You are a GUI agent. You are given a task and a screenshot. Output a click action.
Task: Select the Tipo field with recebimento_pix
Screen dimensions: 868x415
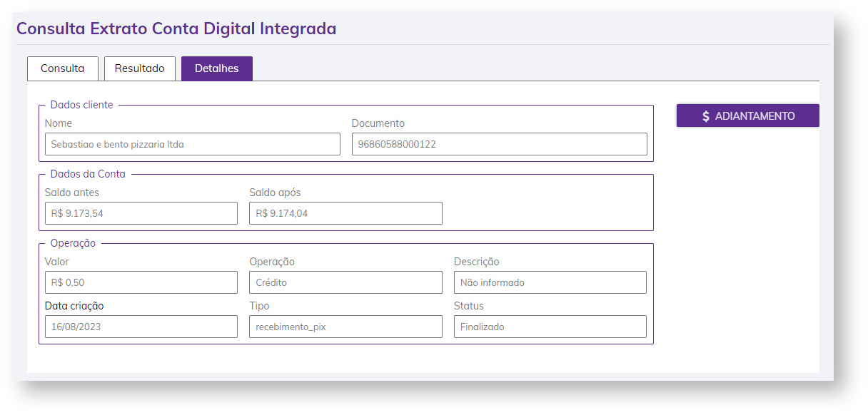click(345, 327)
